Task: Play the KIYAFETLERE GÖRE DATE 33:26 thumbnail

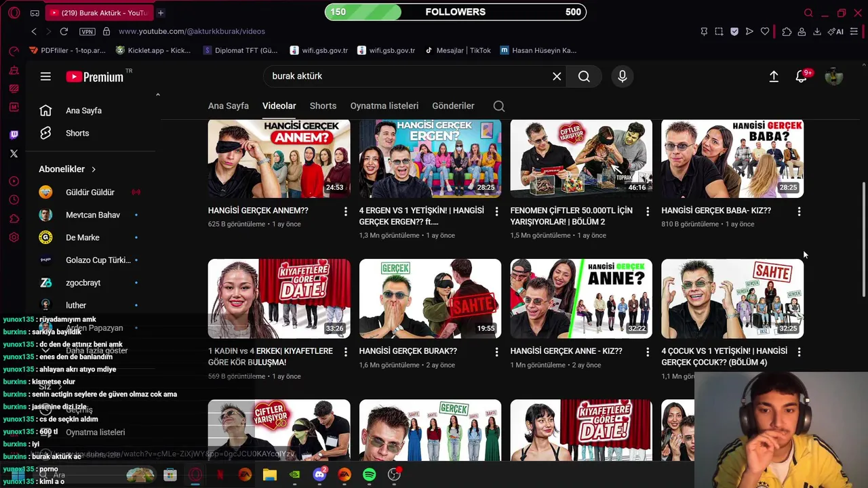Action: (279, 298)
